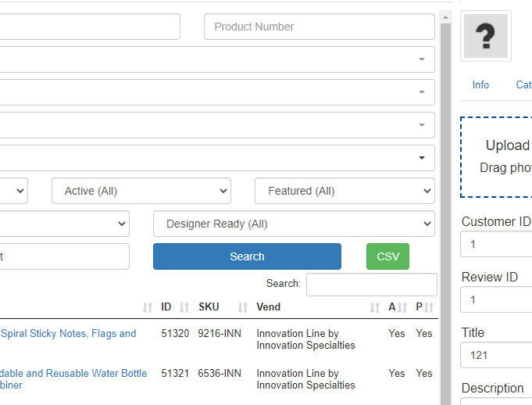
Task: Open the Reusable Water Bottle product link
Action: 73,374
